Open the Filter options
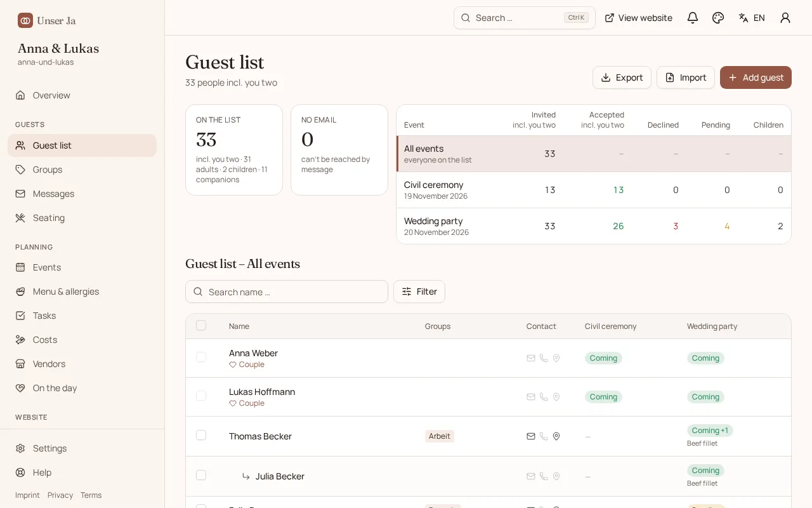The height and width of the screenshot is (508, 812). 419,291
